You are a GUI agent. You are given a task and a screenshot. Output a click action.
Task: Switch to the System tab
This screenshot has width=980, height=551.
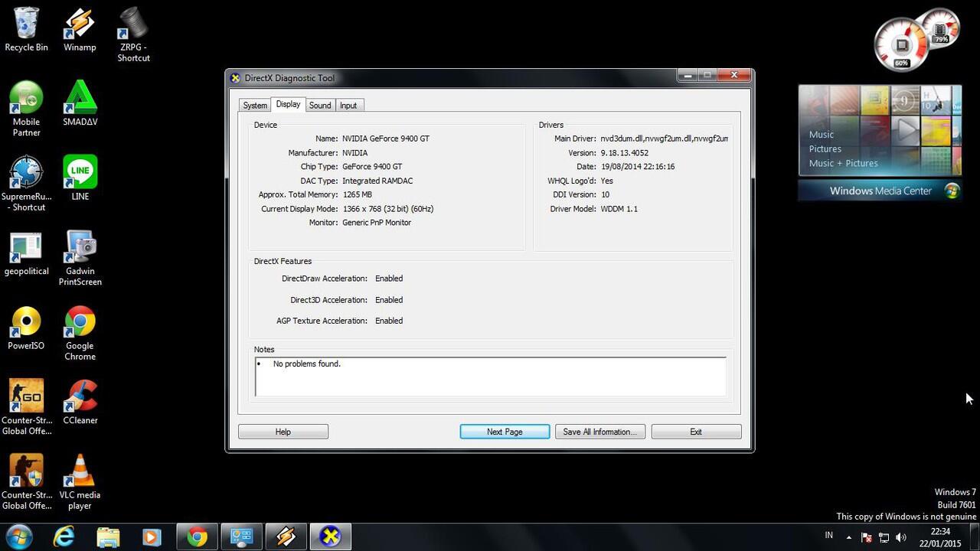[x=255, y=106]
